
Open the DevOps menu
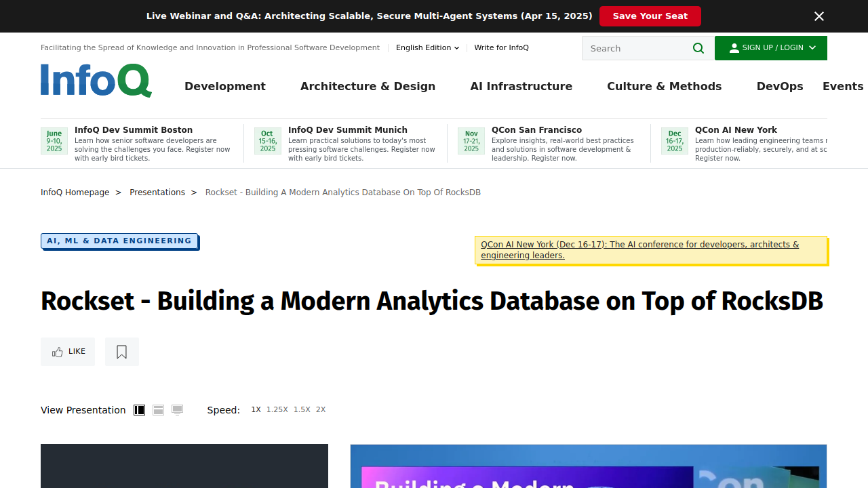tap(780, 86)
